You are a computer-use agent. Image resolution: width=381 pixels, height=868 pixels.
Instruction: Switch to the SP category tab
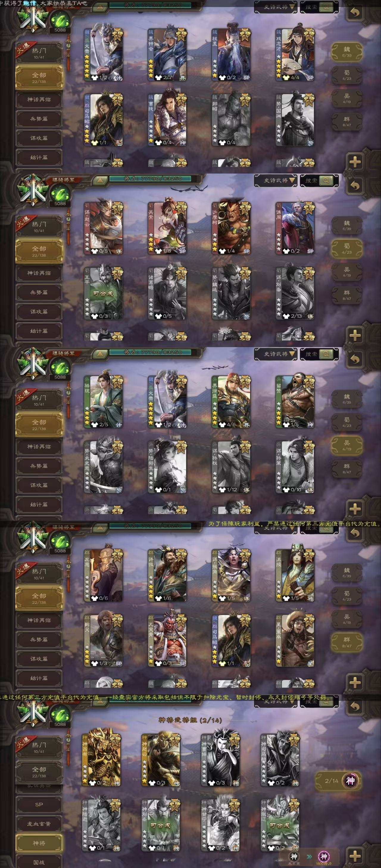click(x=39, y=804)
